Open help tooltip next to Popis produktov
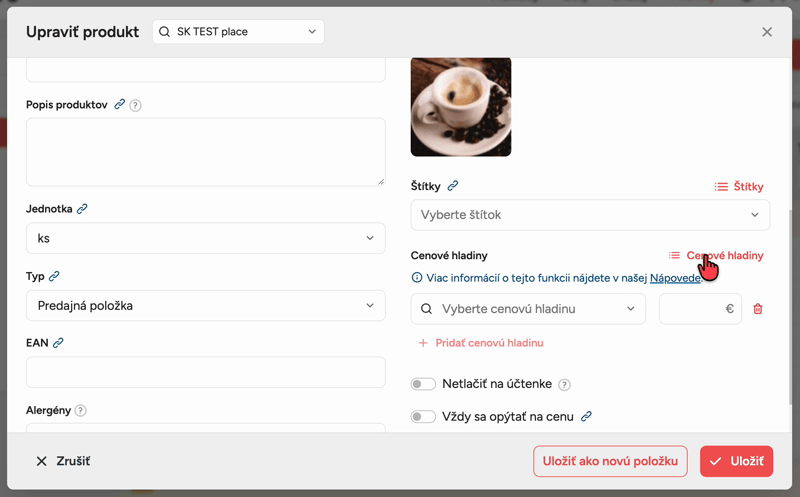800x497 pixels. (x=135, y=105)
